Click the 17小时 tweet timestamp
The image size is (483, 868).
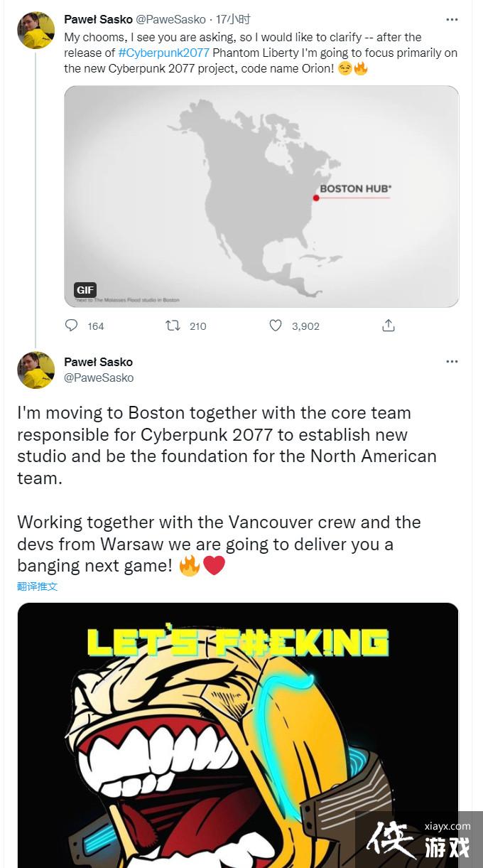(x=234, y=19)
